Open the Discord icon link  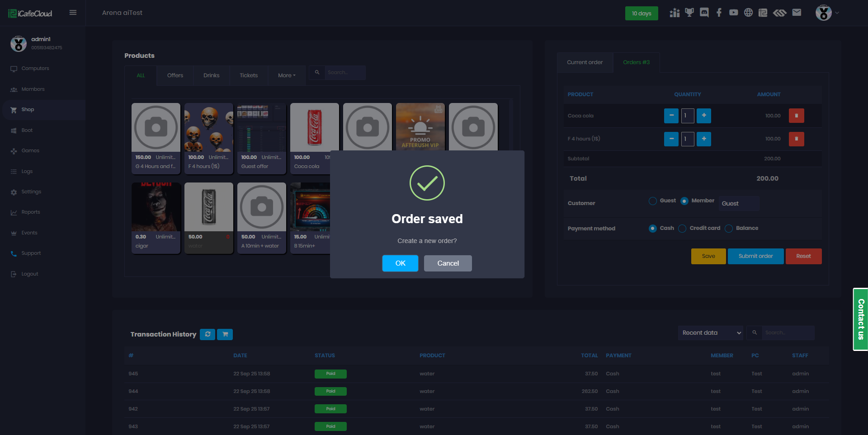[704, 13]
